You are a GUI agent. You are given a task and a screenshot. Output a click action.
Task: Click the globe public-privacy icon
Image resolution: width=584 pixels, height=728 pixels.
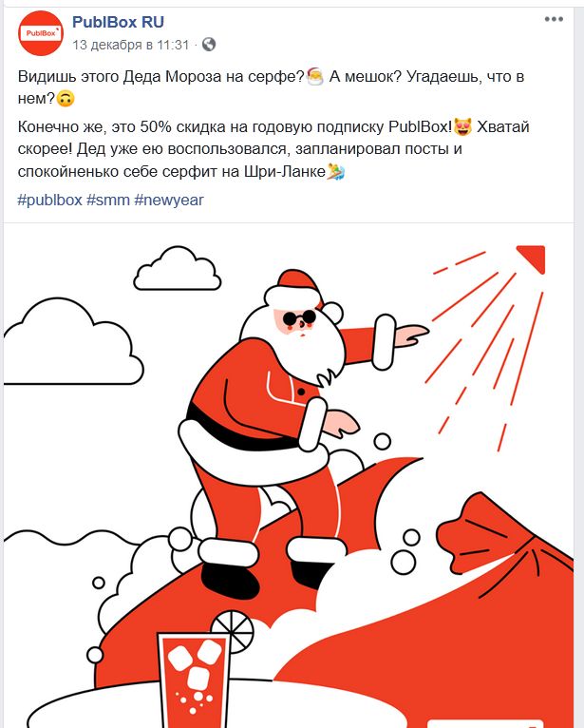(x=209, y=45)
